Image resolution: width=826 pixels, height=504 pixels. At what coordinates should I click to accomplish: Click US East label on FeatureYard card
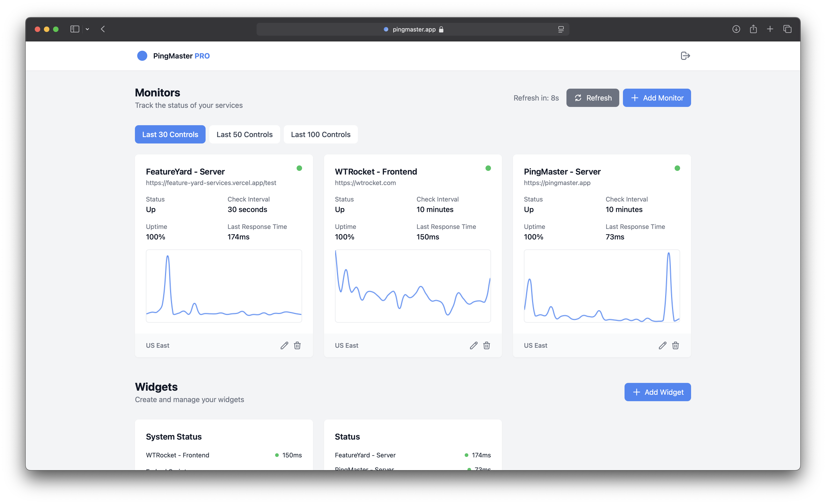tap(158, 345)
